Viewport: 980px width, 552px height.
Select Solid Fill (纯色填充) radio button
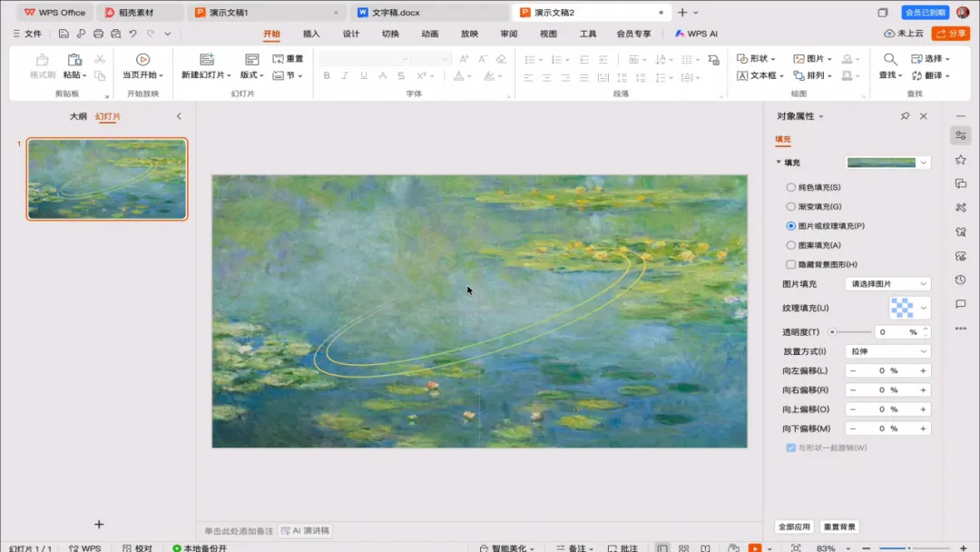pos(790,188)
